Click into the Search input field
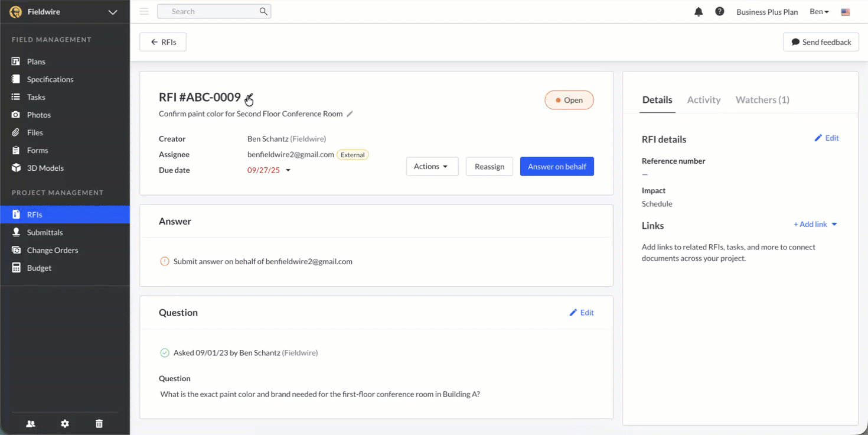The width and height of the screenshot is (868, 435). 207,11
